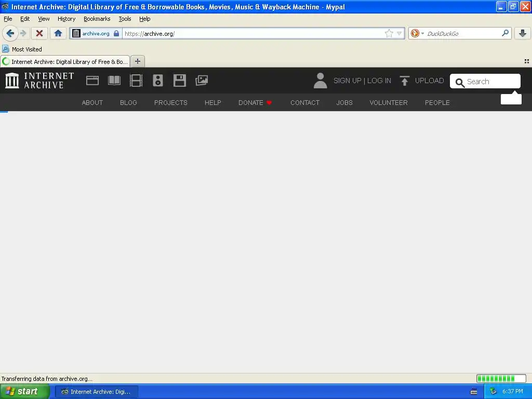The height and width of the screenshot is (399, 532).
Task: Open the Most Visited bookmarks folder
Action: [22, 49]
